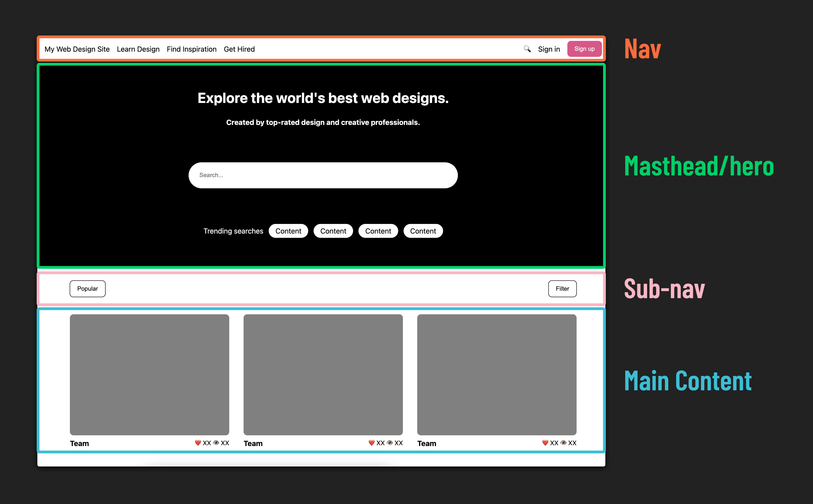Click the Sign in link
Image resolution: width=813 pixels, height=504 pixels.
click(549, 49)
